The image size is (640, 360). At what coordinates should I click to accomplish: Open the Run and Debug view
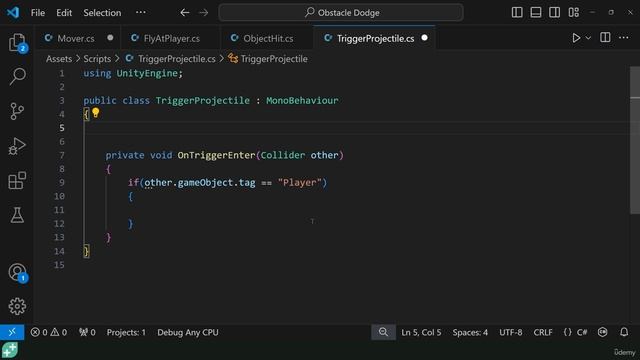[x=17, y=146]
